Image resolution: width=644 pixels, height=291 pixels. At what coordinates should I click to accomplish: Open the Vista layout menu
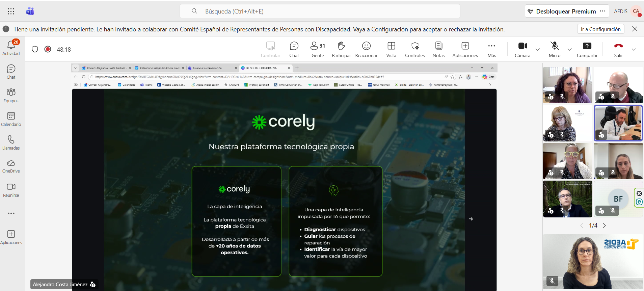pyautogui.click(x=391, y=49)
